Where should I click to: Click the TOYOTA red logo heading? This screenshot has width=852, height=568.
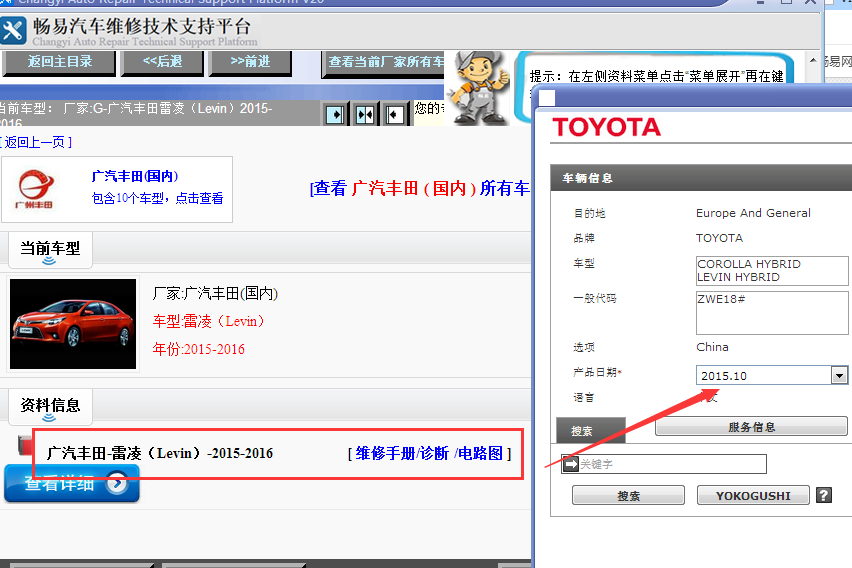click(x=606, y=128)
